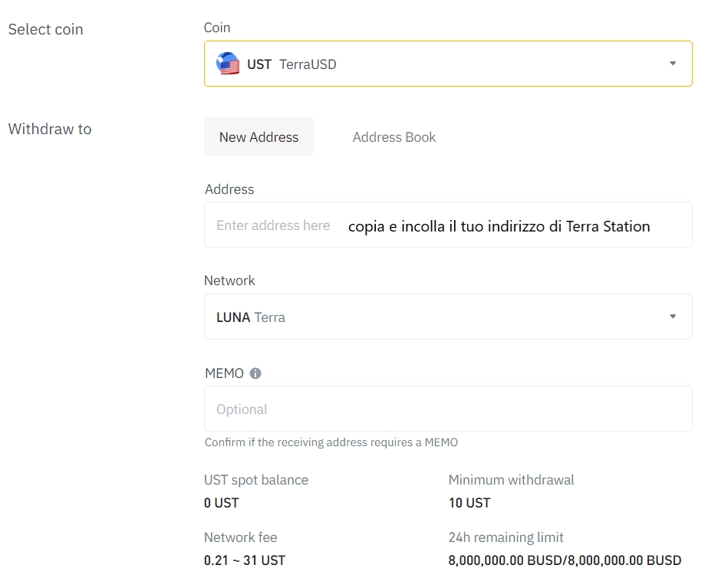Screen dimensions: 718x588
Task: Click the MEMO info icon
Action: 255,373
